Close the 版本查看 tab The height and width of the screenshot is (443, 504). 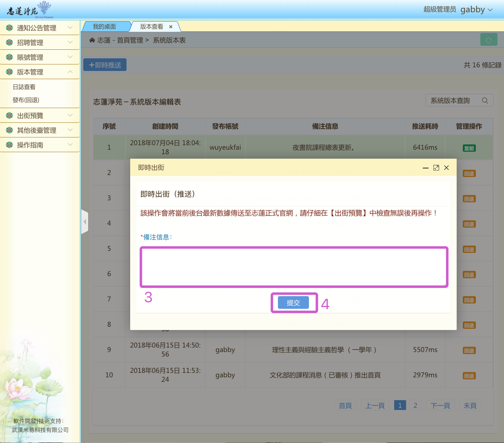(x=171, y=27)
